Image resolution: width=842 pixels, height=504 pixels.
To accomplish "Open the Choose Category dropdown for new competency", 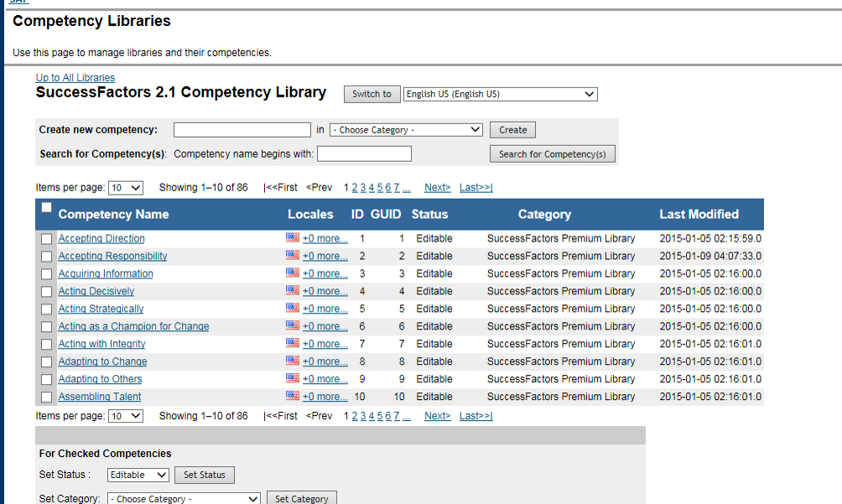I will [406, 130].
